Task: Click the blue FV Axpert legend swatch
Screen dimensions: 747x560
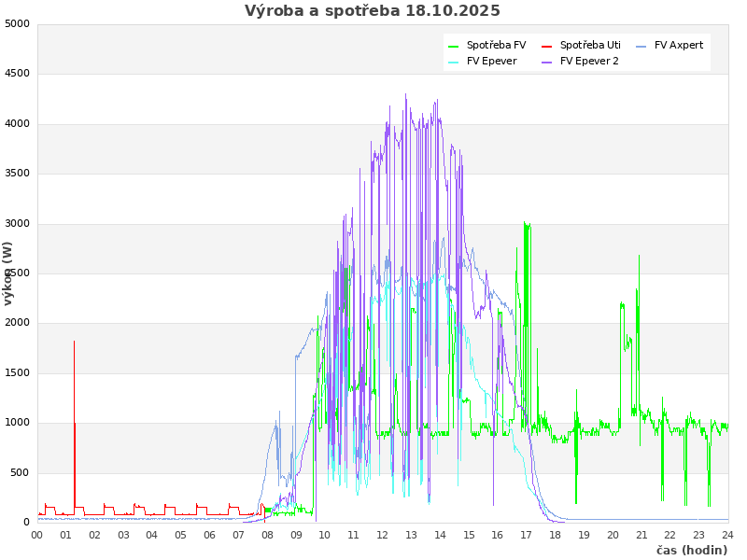Action: 641,46
